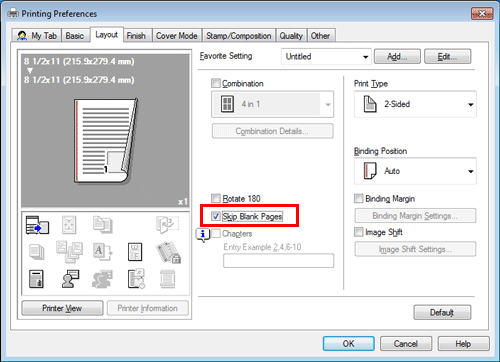500x362 pixels.
Task: Open the Binding Position dropdown arrow
Action: [x=470, y=171]
